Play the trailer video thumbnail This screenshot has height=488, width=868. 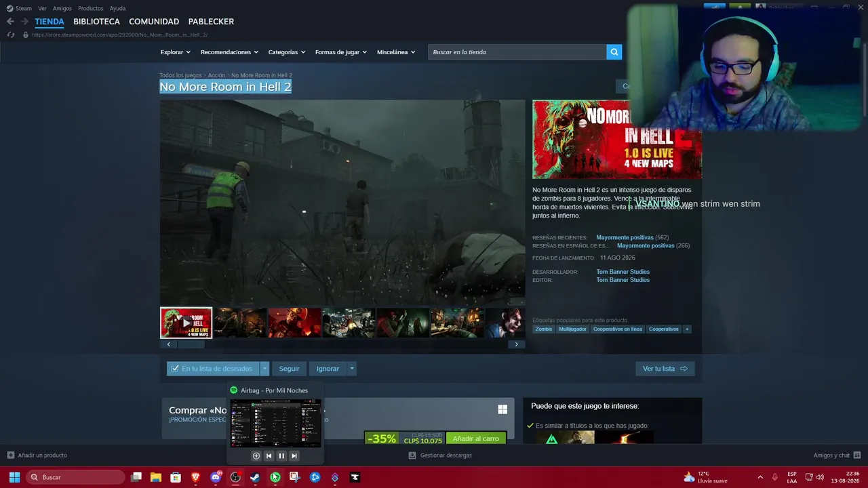186,323
